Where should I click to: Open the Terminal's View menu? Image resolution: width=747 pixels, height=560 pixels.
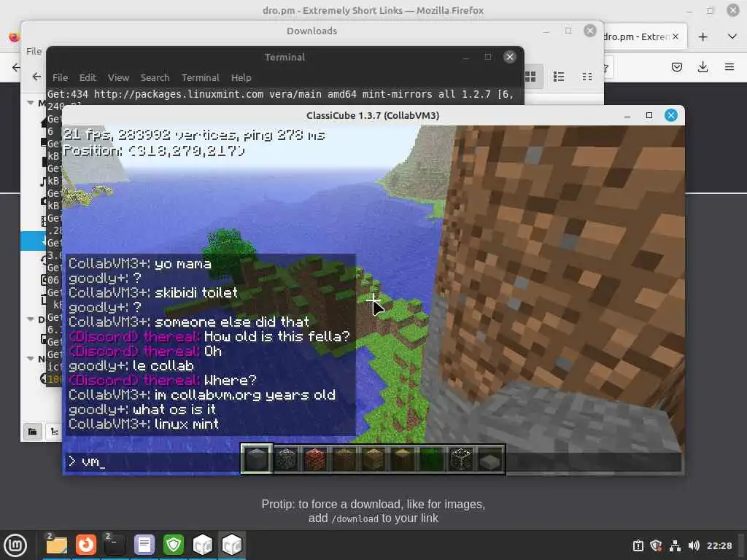pos(119,77)
